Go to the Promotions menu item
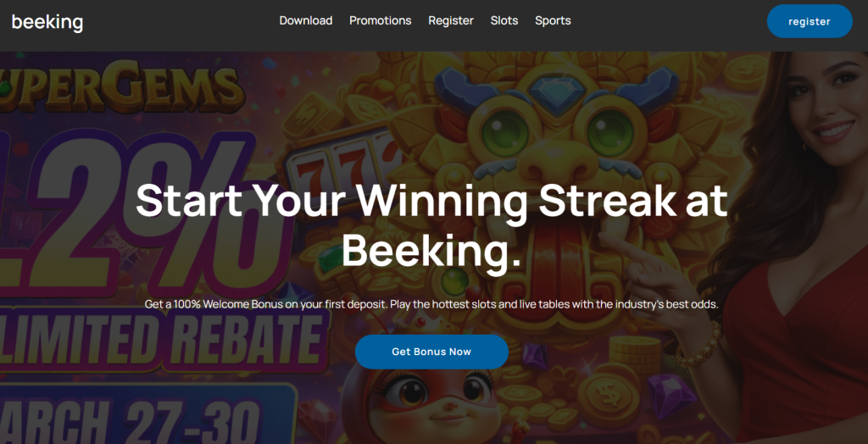 click(x=381, y=20)
